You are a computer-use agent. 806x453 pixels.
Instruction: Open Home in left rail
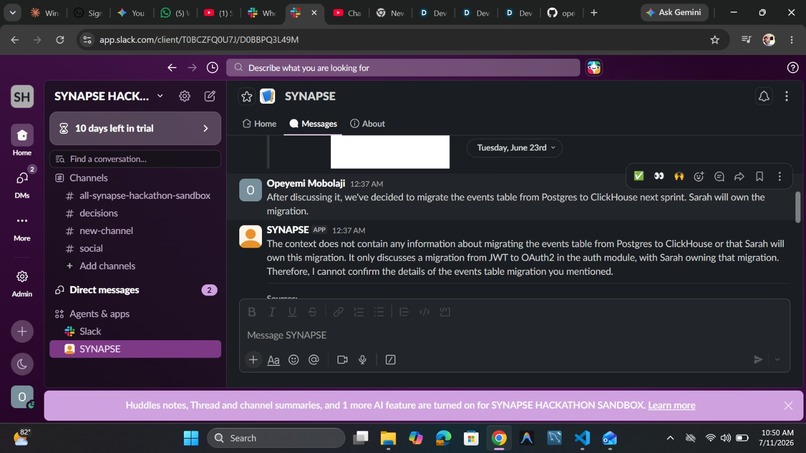click(22, 140)
